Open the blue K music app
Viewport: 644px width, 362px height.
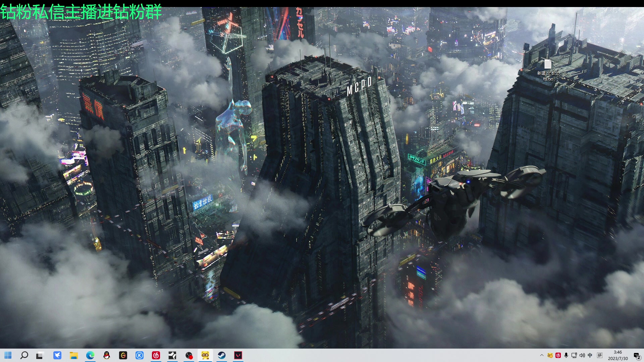(x=140, y=355)
